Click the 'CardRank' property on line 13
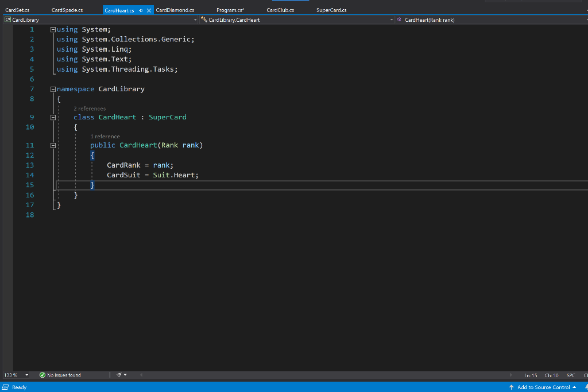The image size is (588, 392). tap(124, 165)
